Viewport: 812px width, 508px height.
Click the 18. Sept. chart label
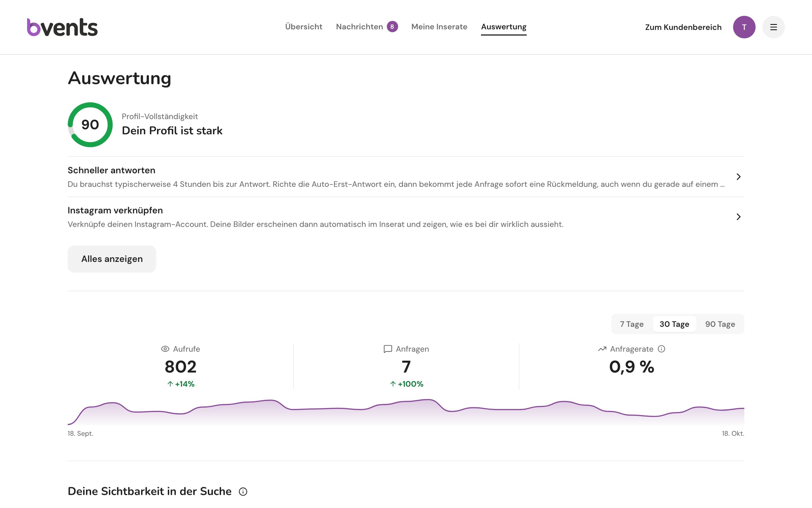pyautogui.click(x=80, y=433)
